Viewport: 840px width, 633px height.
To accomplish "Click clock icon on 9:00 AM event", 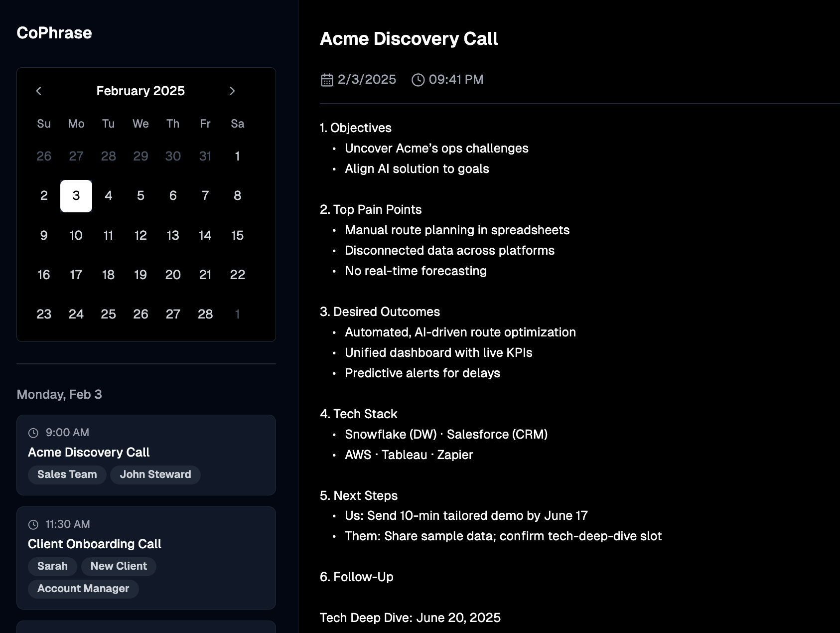I will click(33, 433).
